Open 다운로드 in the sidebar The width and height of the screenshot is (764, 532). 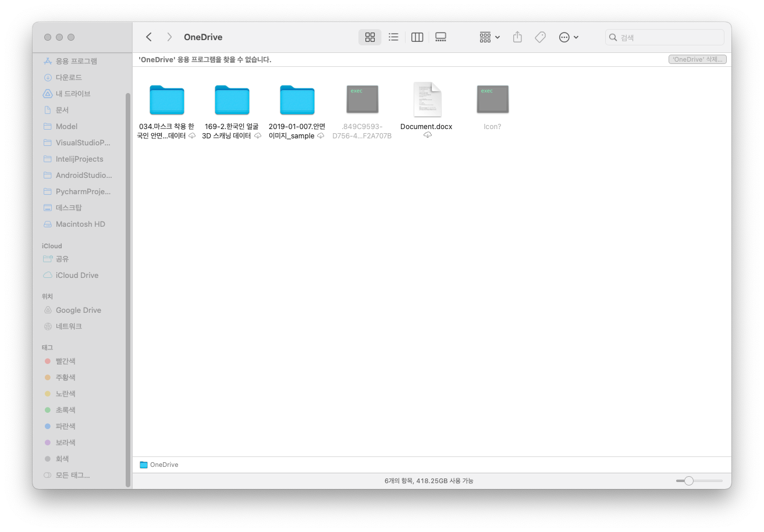click(x=69, y=77)
